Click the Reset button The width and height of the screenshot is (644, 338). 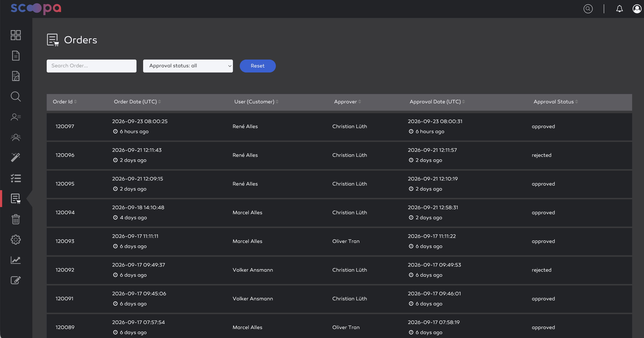point(258,66)
